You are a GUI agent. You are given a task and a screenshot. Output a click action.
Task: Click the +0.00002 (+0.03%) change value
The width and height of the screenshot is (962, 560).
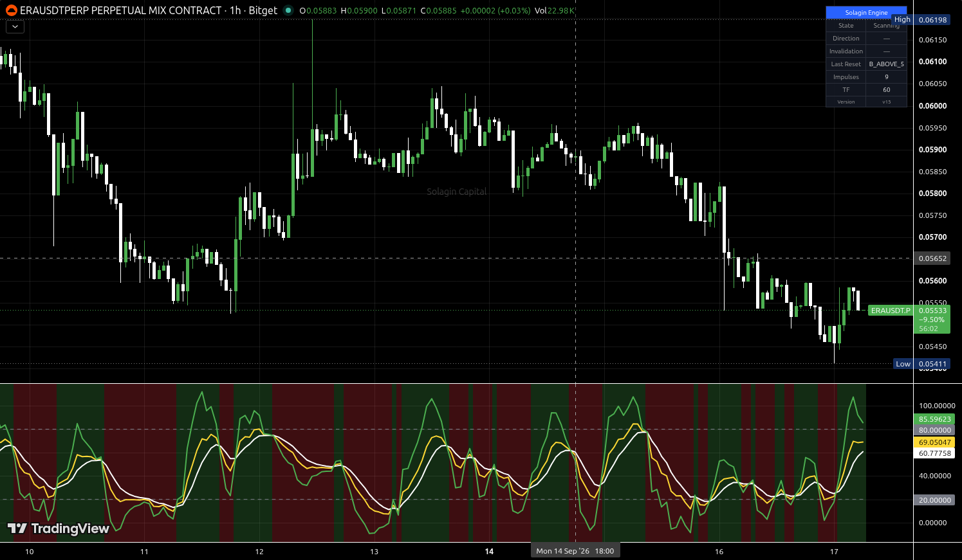pos(495,11)
